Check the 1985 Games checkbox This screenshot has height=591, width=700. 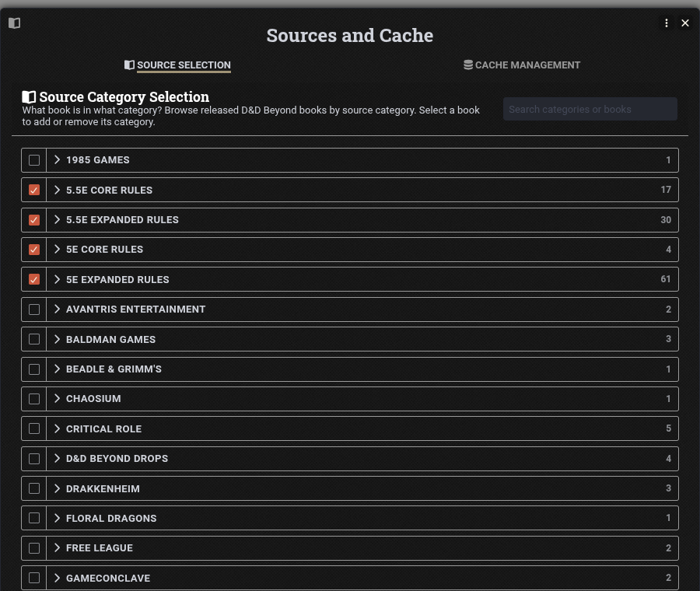click(x=34, y=160)
